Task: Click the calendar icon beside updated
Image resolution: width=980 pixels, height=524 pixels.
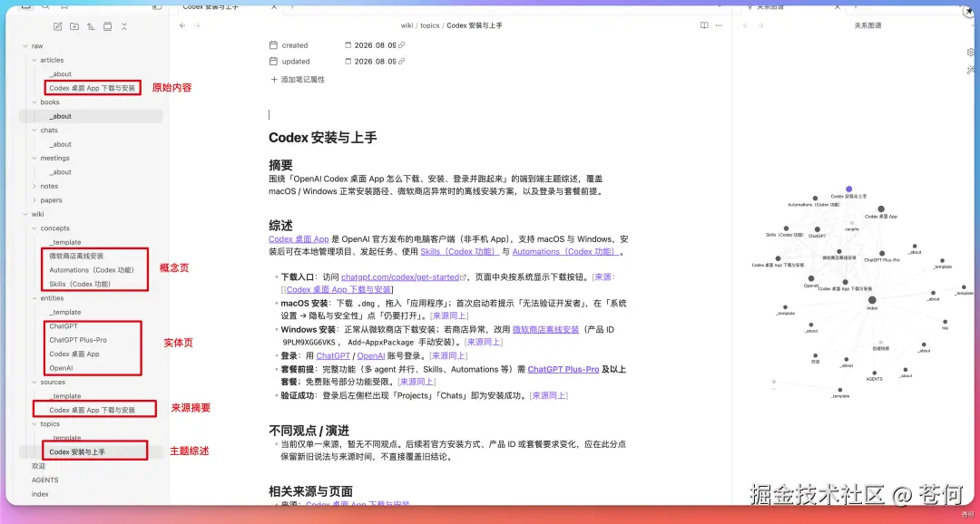Action: point(273,62)
